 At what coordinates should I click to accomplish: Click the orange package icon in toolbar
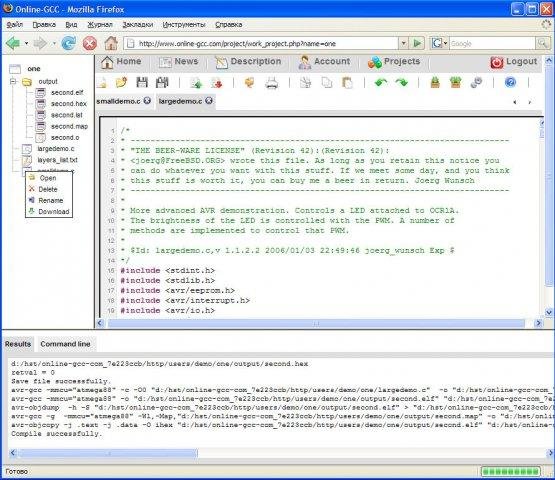tap(250, 82)
